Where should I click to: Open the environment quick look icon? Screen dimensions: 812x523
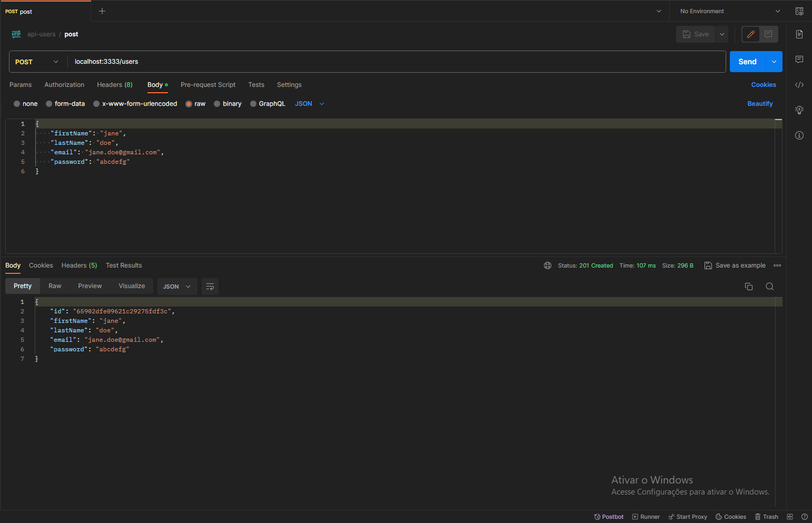799,11
